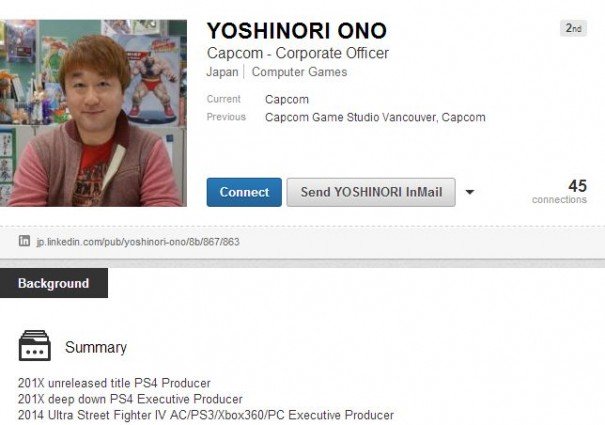Image resolution: width=605 pixels, height=425 pixels.
Task: Expand the dropdown arrow beside InMail button
Action: (x=470, y=192)
